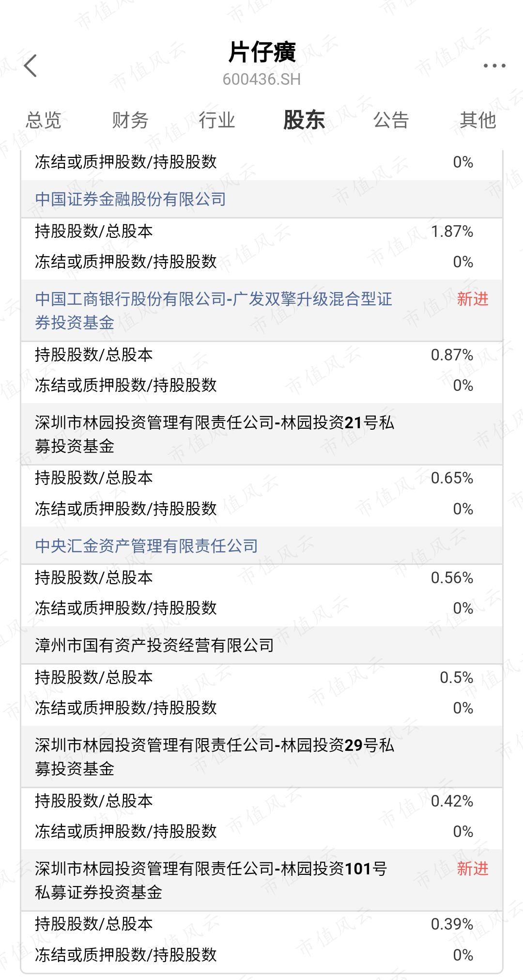Tap the 1.87% shareholding value
Image resolution: width=523 pixels, height=980 pixels.
452,232
